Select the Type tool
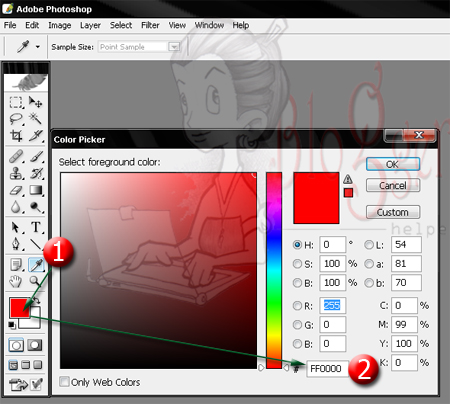This screenshot has width=450, height=404. (36, 227)
